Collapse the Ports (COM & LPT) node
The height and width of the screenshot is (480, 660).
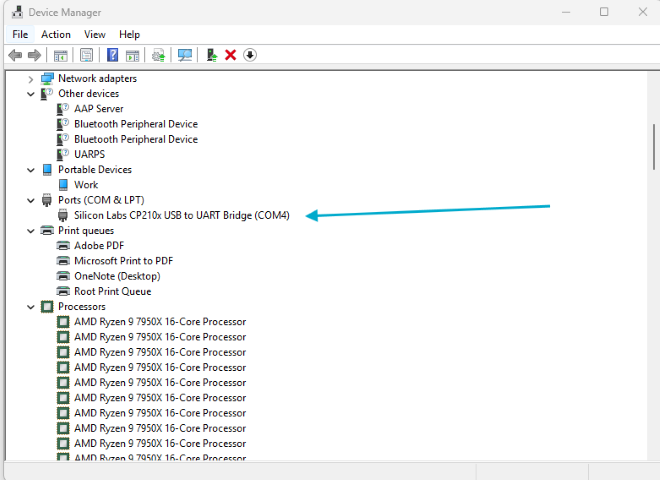pos(31,200)
